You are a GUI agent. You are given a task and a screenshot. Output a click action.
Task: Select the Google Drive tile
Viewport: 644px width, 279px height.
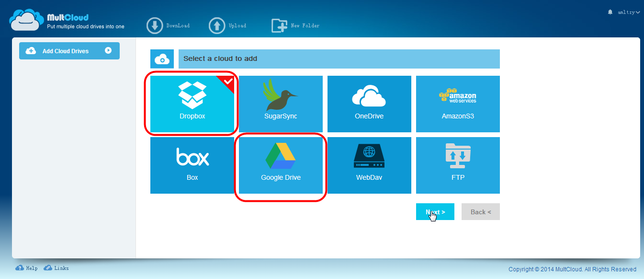tap(281, 165)
